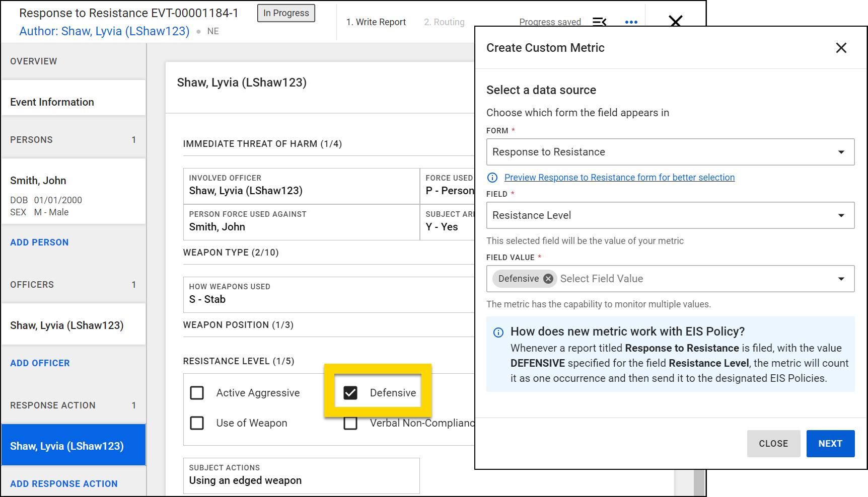Viewport: 868px width, 497px height.
Task: Open the Preview Response to Resistance form link
Action: pos(619,178)
